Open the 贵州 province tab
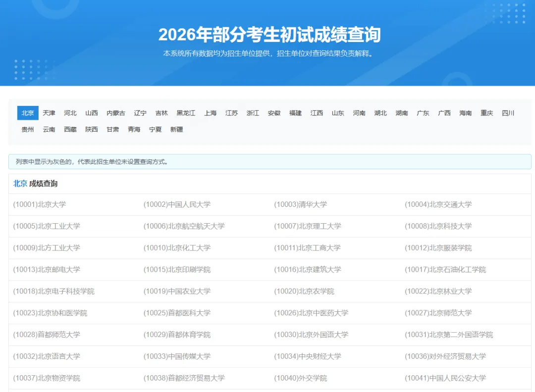Image resolution: width=535 pixels, height=392 pixels. [28, 129]
